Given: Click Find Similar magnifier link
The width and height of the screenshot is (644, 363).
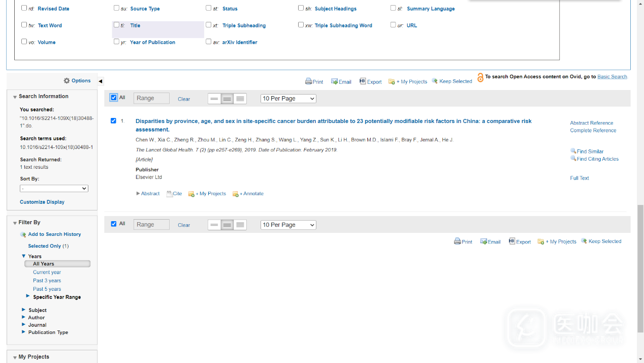Looking at the screenshot, I should pos(573,151).
